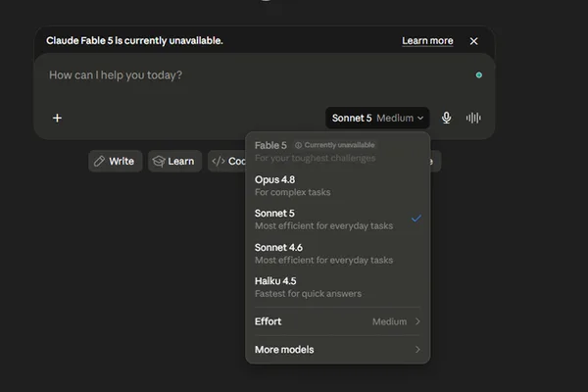Click the green status dot in prompt box
This screenshot has height=392, width=588.
point(479,75)
